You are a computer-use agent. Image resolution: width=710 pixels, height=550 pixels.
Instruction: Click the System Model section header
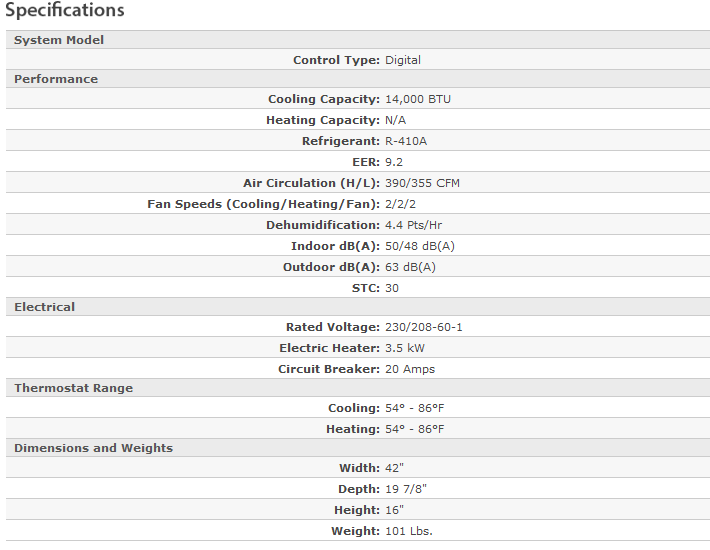[x=59, y=40]
